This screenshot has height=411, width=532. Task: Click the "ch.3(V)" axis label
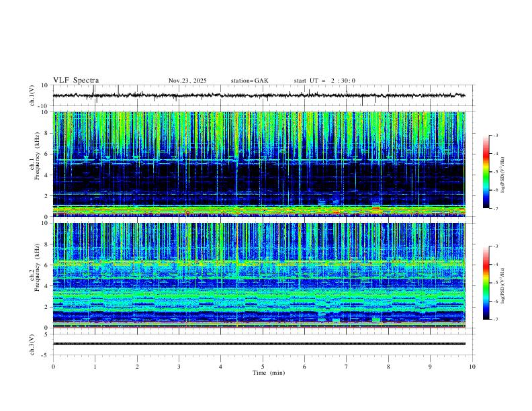click(32, 345)
